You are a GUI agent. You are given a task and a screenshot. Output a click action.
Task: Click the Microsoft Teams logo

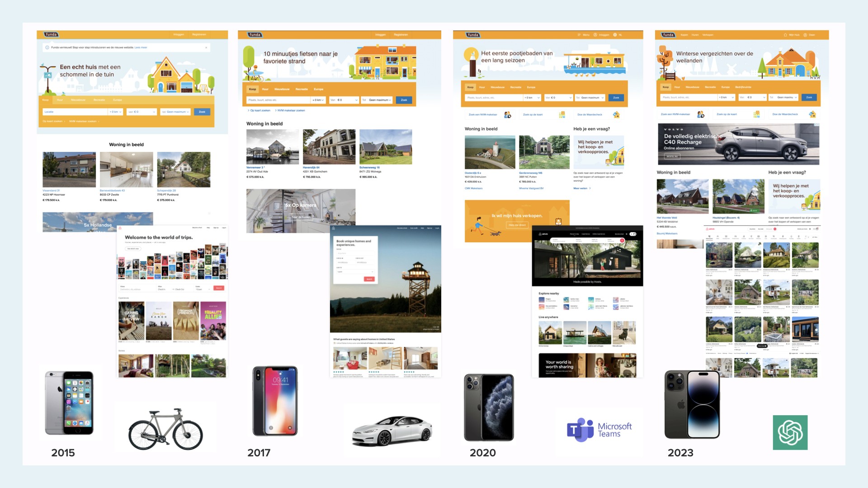point(599,430)
